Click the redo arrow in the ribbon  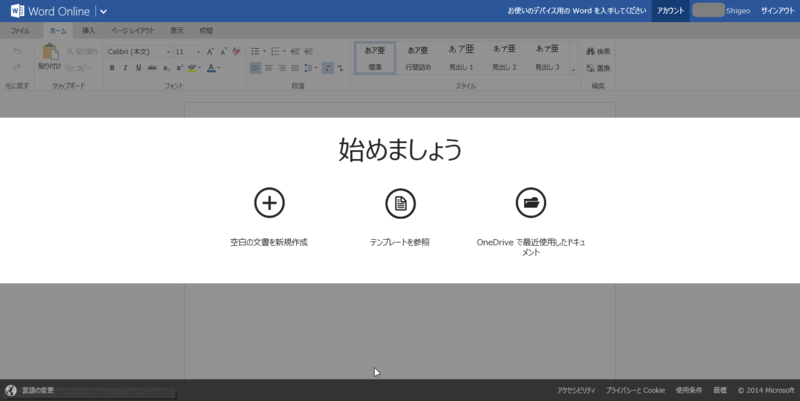[x=17, y=67]
